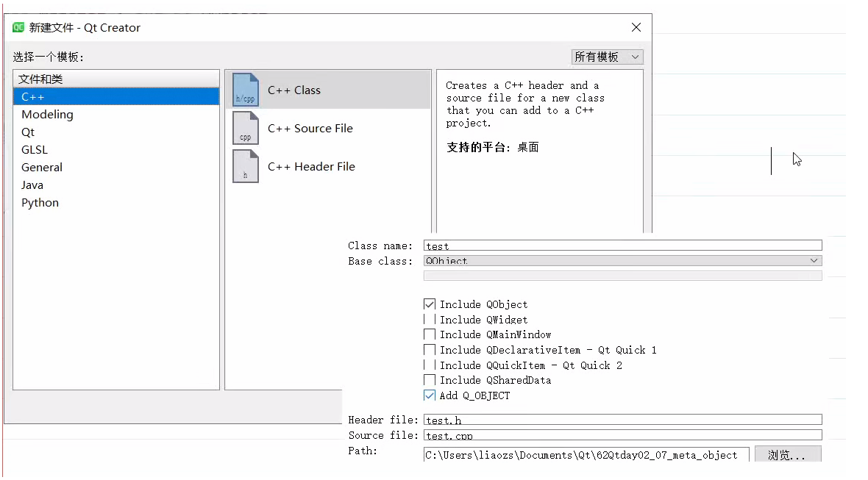868x480 pixels.
Task: Uncheck Add Q_OBJECT checkbox
Action: point(430,395)
